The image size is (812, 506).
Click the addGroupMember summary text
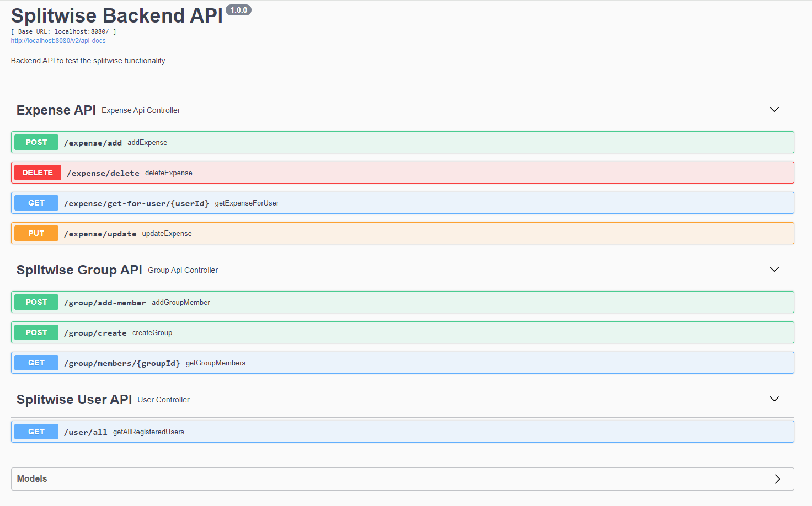tap(181, 303)
